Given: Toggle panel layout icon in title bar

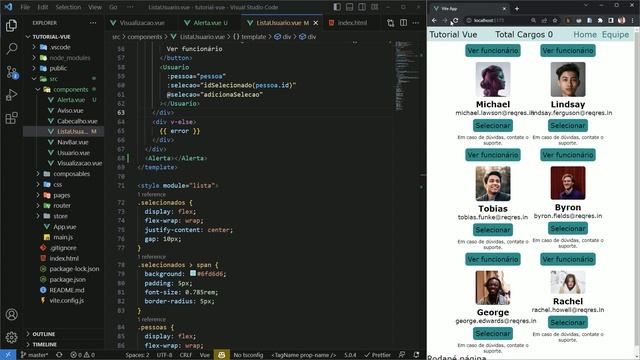Looking at the screenshot, I should point(349,7).
